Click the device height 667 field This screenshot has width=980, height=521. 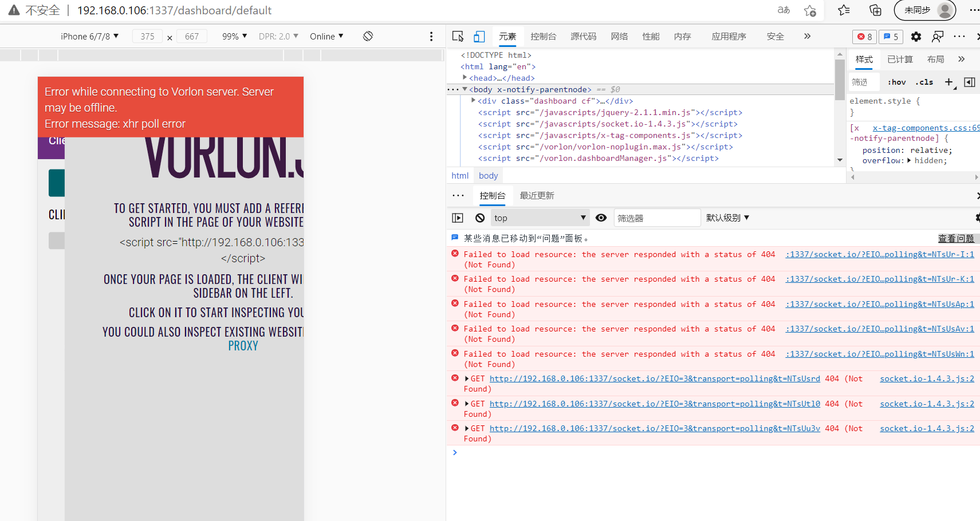tap(192, 36)
